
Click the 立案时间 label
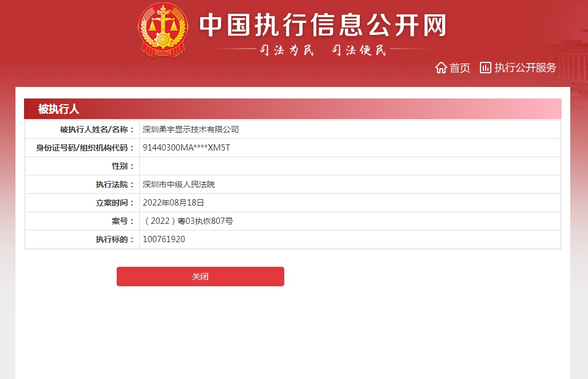click(115, 203)
